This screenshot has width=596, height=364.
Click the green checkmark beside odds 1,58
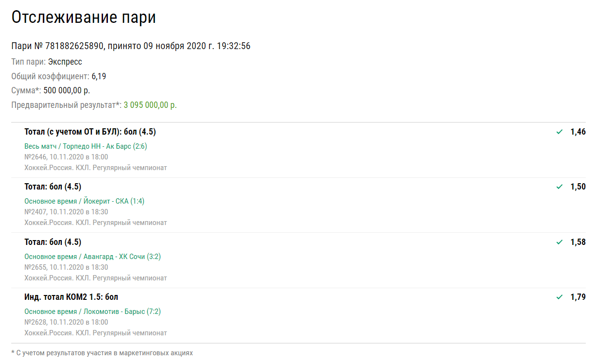(x=560, y=242)
